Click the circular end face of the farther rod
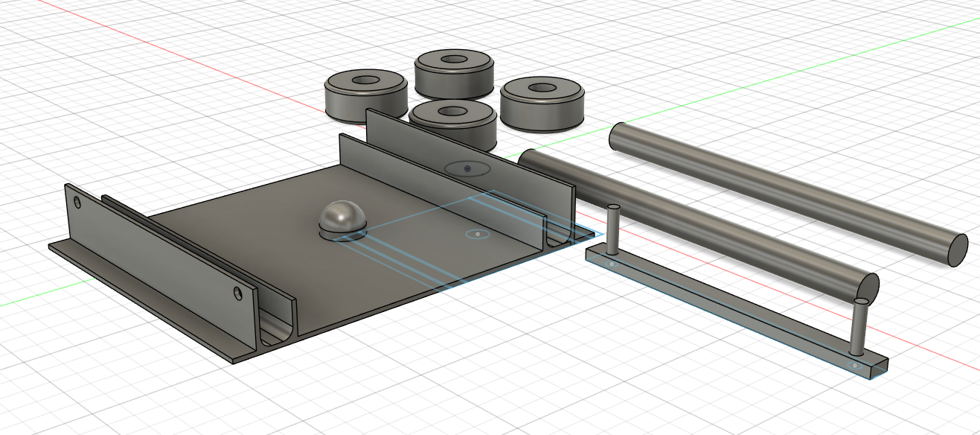The height and width of the screenshot is (435, 980). click(x=958, y=250)
